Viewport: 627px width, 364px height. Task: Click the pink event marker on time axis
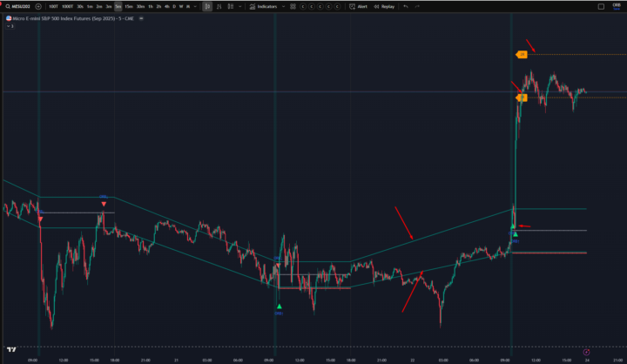[585, 351]
